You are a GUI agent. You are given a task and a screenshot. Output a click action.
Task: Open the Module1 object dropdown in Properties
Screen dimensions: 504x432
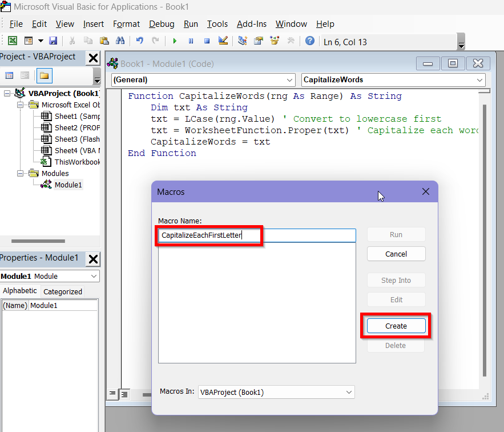(50, 276)
